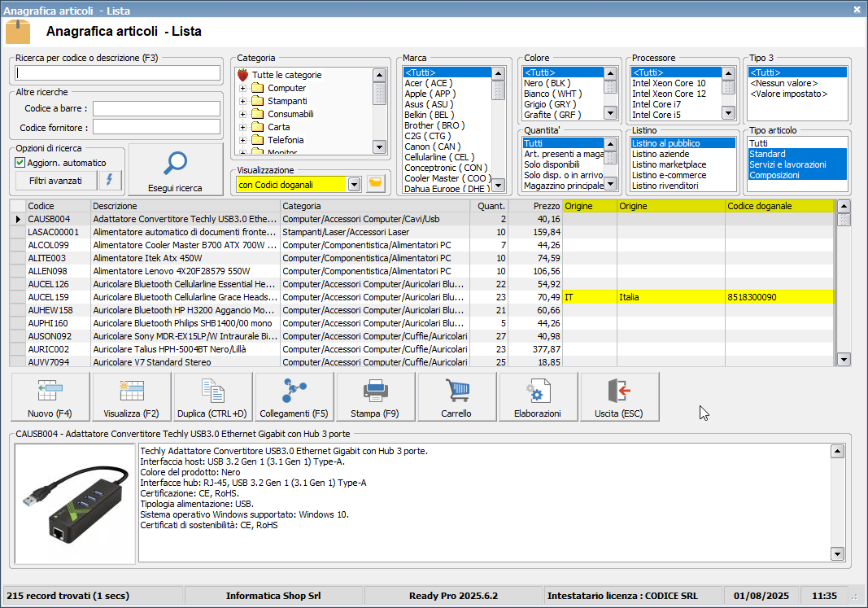Exit via Uscita (ESC) button
This screenshot has height=608, width=868.
tap(619, 397)
